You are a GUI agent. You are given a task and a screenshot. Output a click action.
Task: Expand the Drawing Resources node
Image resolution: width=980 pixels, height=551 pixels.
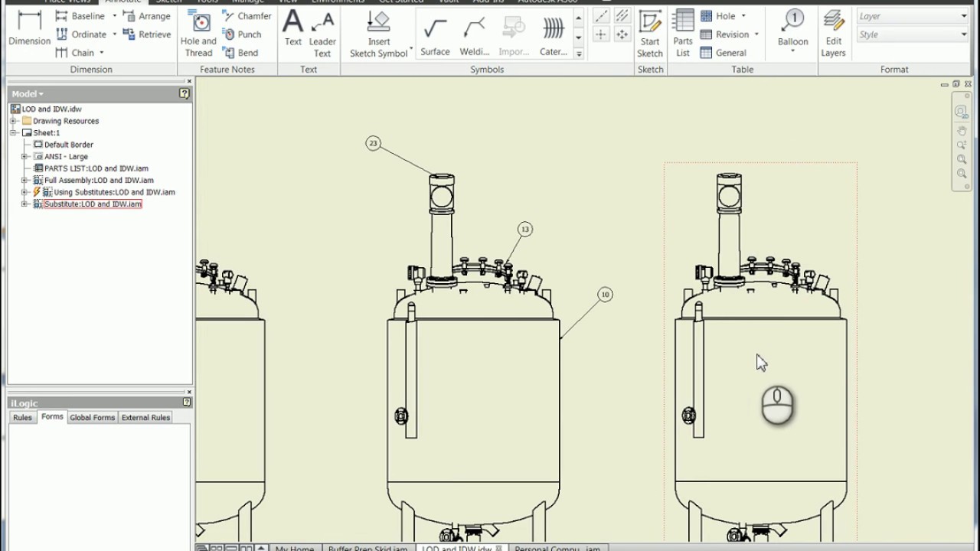pos(13,121)
